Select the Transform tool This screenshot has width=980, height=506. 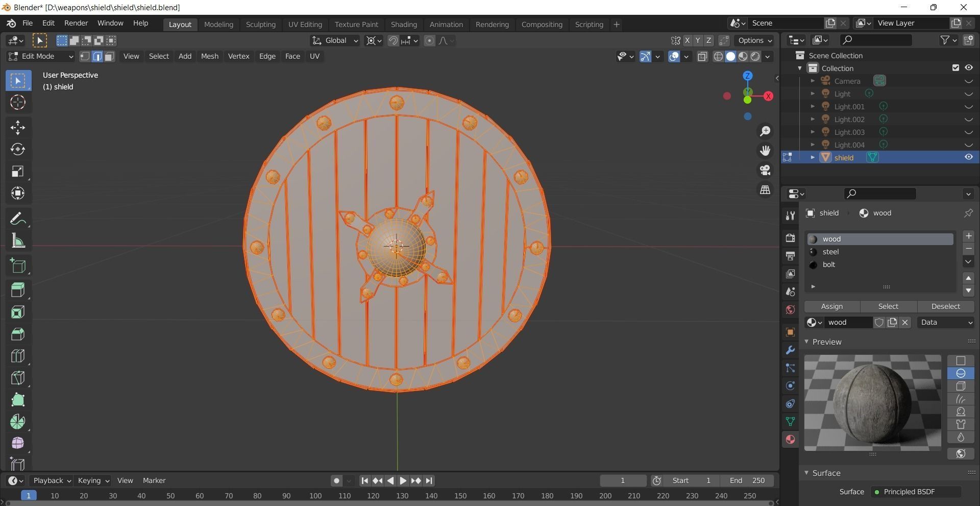(x=18, y=194)
